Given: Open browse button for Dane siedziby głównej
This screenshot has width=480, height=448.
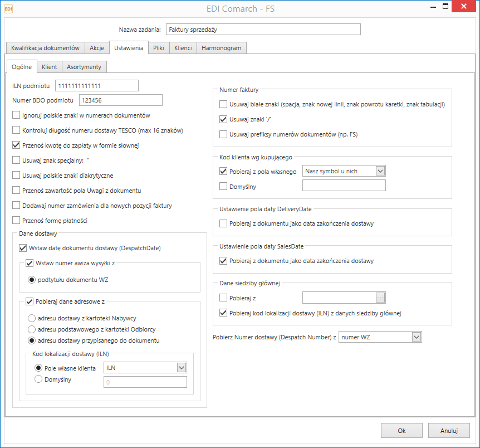Looking at the screenshot, I should [x=380, y=298].
